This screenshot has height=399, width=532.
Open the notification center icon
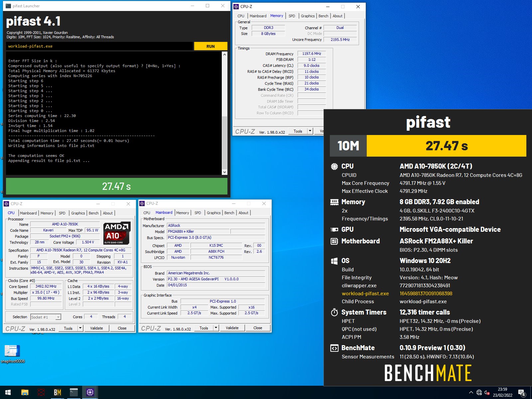click(x=522, y=393)
